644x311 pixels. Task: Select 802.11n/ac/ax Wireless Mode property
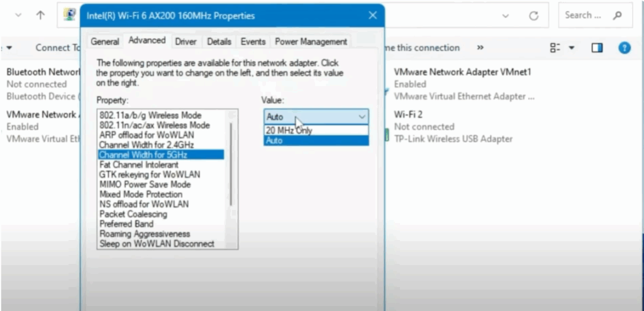tap(160, 125)
